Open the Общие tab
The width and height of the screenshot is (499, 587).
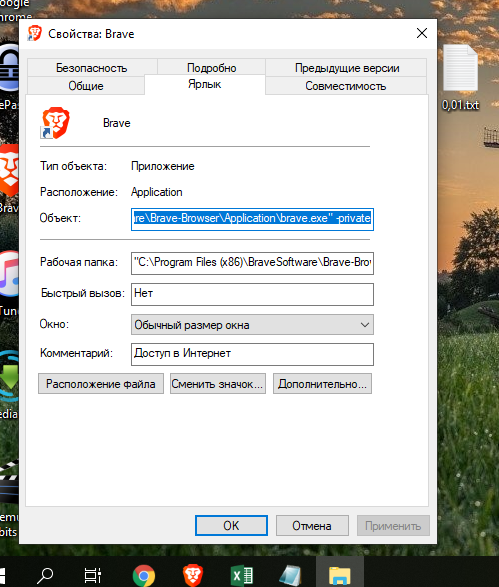[86, 86]
